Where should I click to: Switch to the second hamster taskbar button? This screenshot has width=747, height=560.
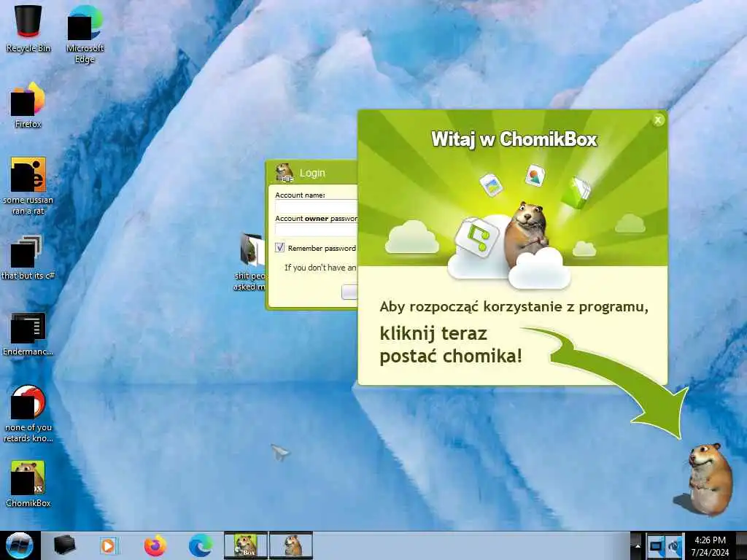(291, 545)
